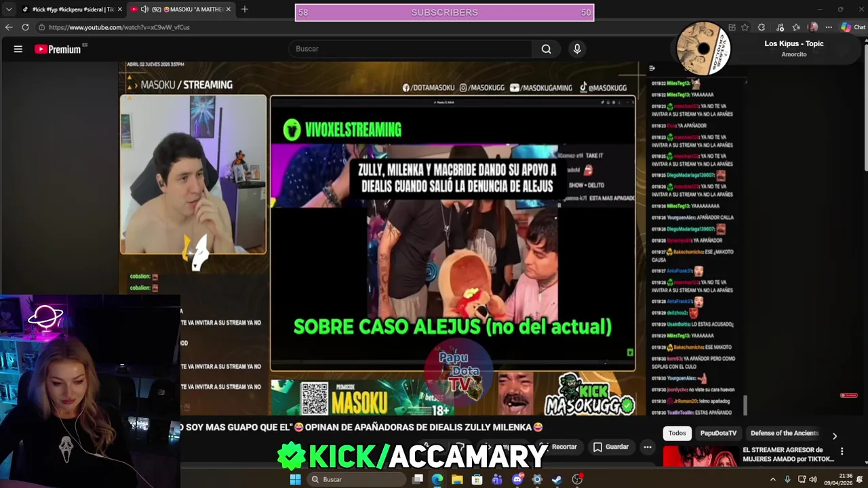This screenshot has height=488, width=868.
Task: Open the YouTube hamburger guide menu
Action: tap(18, 49)
